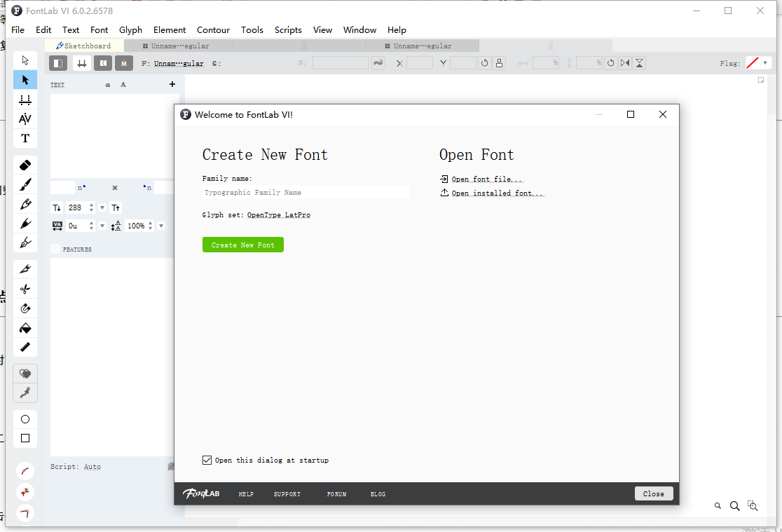Screen dimensions: 782x532
Task: Select the Eraser tool
Action: click(x=25, y=165)
